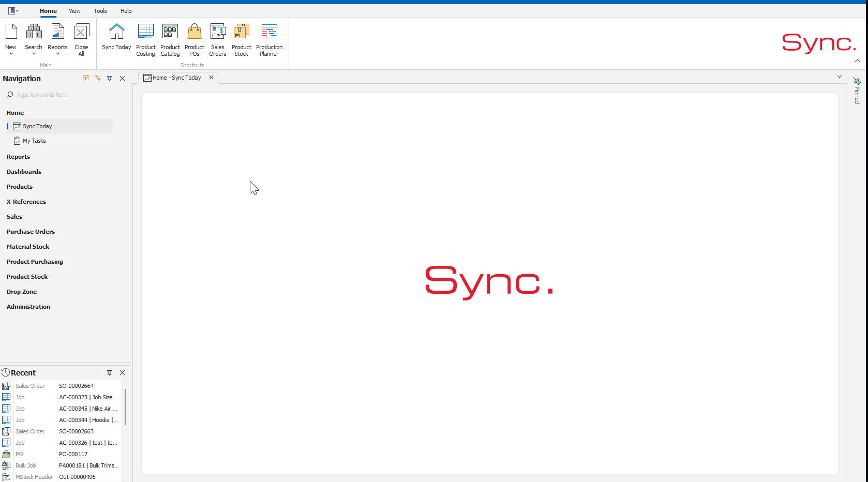Screen dimensions: 868x482
Task: Click the Recent panel scrollbar
Action: click(x=125, y=407)
